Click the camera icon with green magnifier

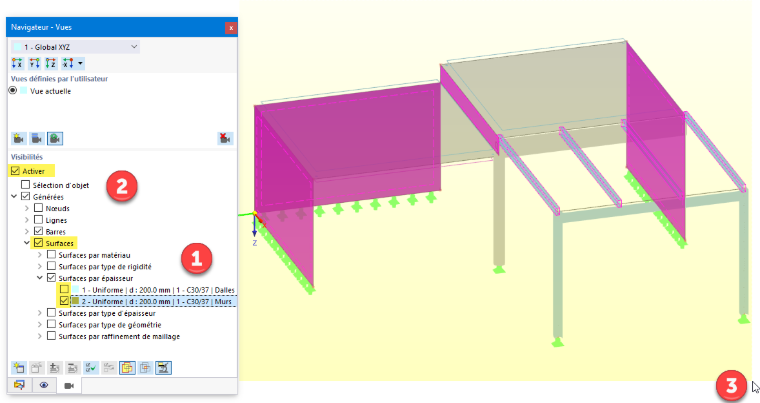55,139
